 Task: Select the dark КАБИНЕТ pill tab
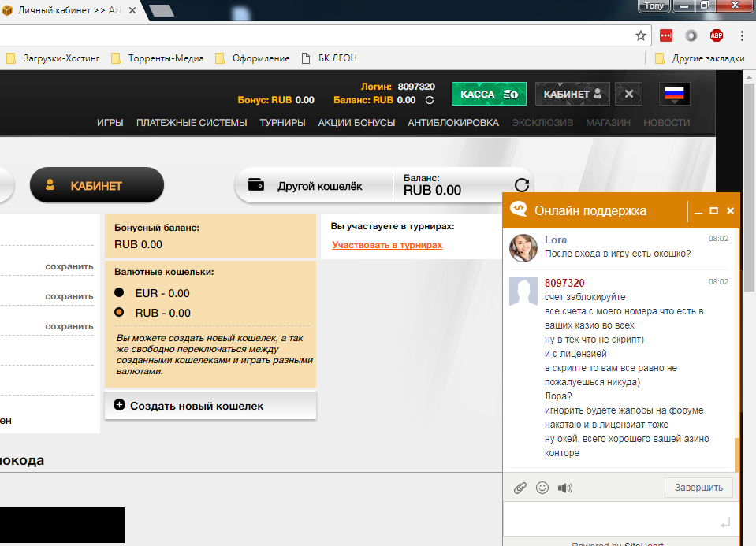[x=97, y=185]
